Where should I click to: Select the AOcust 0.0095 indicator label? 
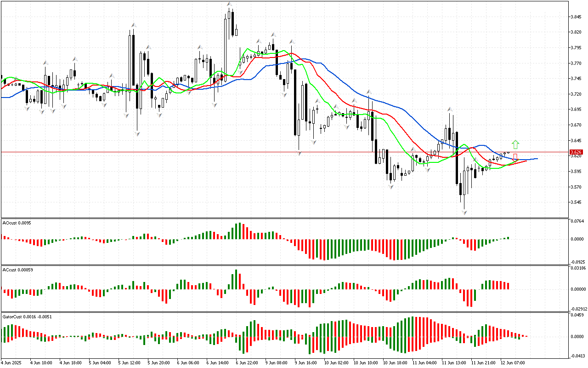coord(17,223)
